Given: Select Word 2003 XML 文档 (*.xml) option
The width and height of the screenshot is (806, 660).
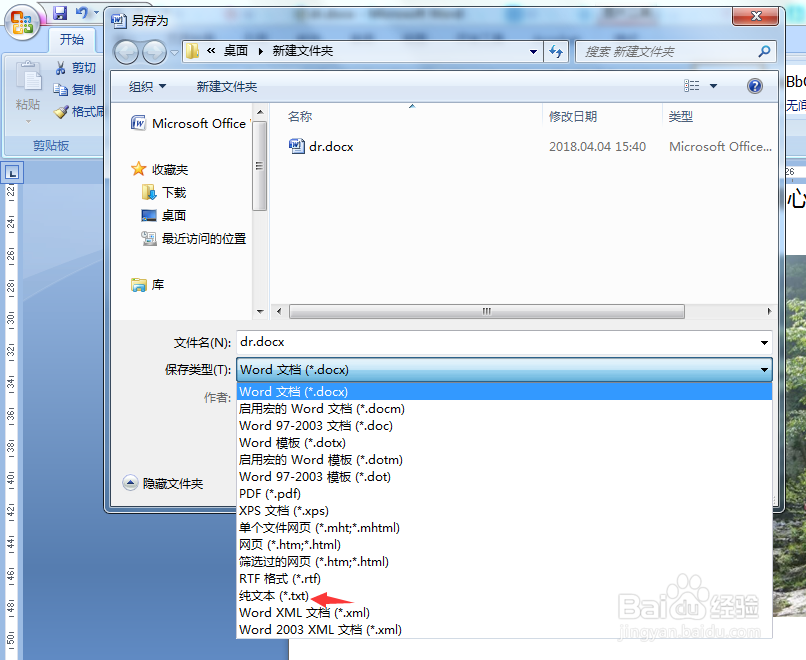Looking at the screenshot, I should tap(504, 629).
